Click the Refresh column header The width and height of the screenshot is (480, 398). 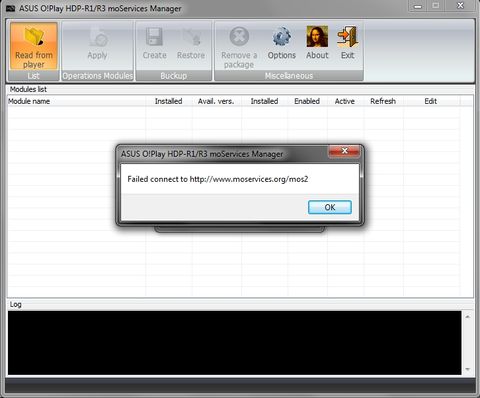tap(383, 101)
